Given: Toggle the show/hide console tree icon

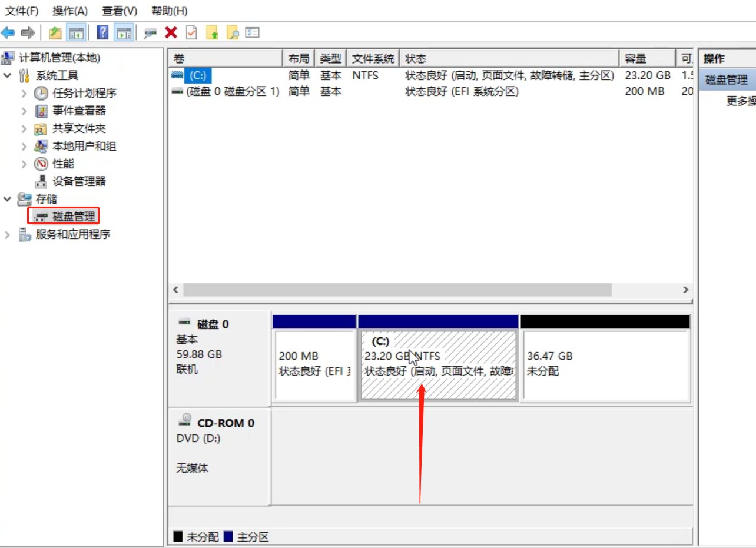Looking at the screenshot, I should [76, 32].
